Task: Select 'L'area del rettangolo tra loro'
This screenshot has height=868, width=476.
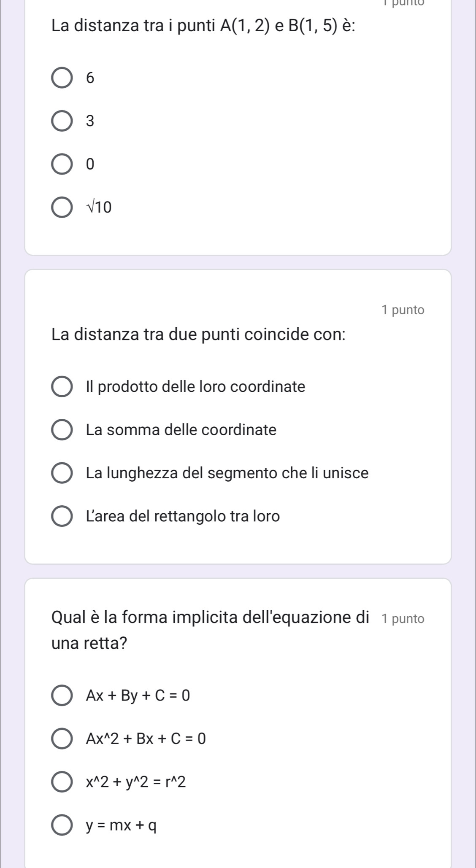Action: click(x=62, y=516)
